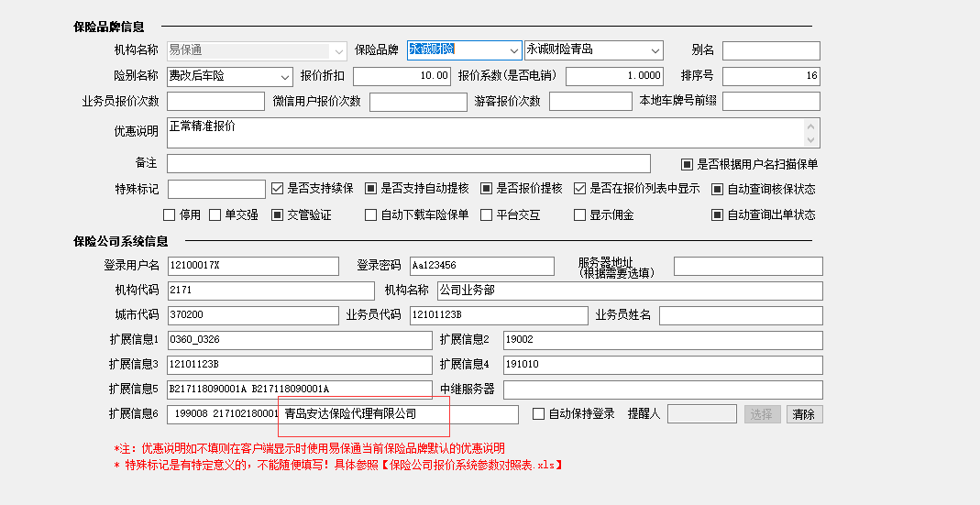Toggle 交管验证 checkbox
The width and height of the screenshot is (980, 505).
[x=278, y=215]
